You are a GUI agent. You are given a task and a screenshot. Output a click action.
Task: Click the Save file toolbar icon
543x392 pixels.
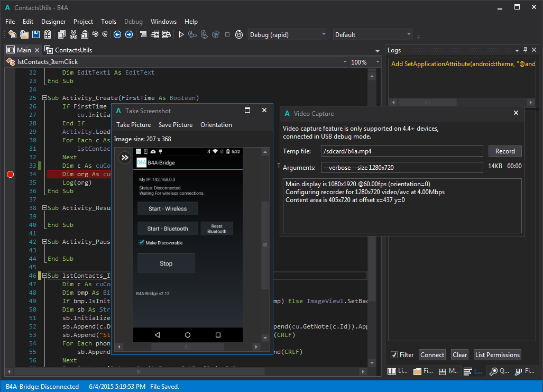pyautogui.click(x=36, y=34)
